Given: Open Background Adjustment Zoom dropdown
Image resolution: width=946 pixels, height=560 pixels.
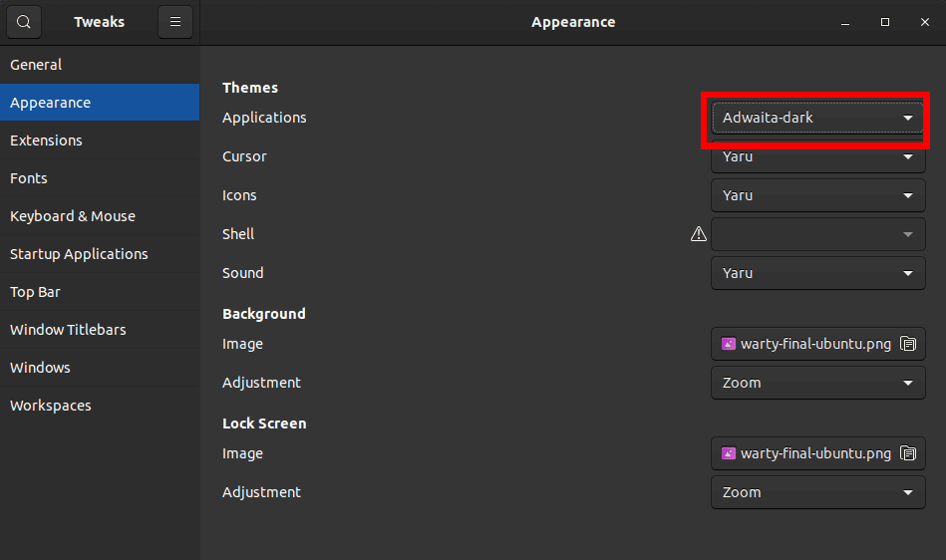Looking at the screenshot, I should tap(817, 383).
